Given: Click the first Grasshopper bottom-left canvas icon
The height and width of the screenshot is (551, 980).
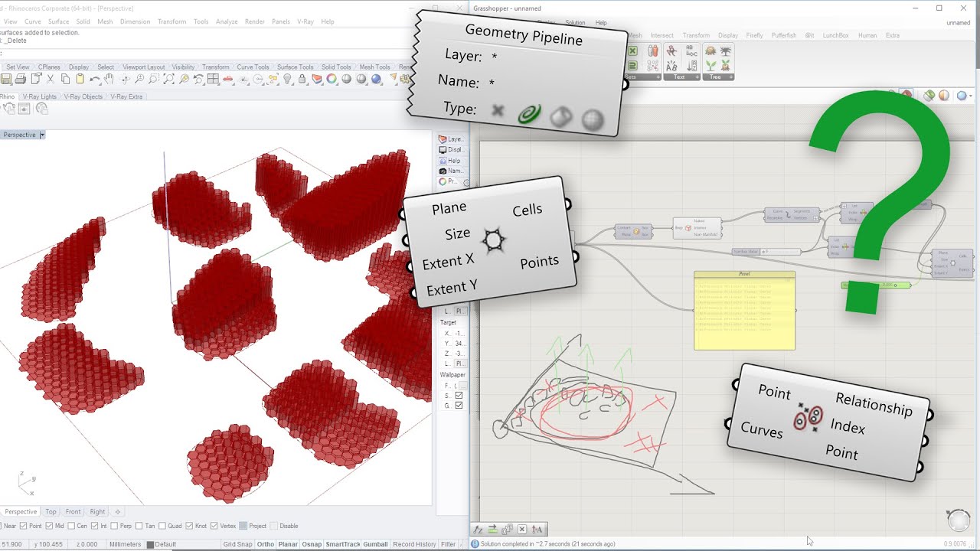Looking at the screenshot, I should (479, 529).
